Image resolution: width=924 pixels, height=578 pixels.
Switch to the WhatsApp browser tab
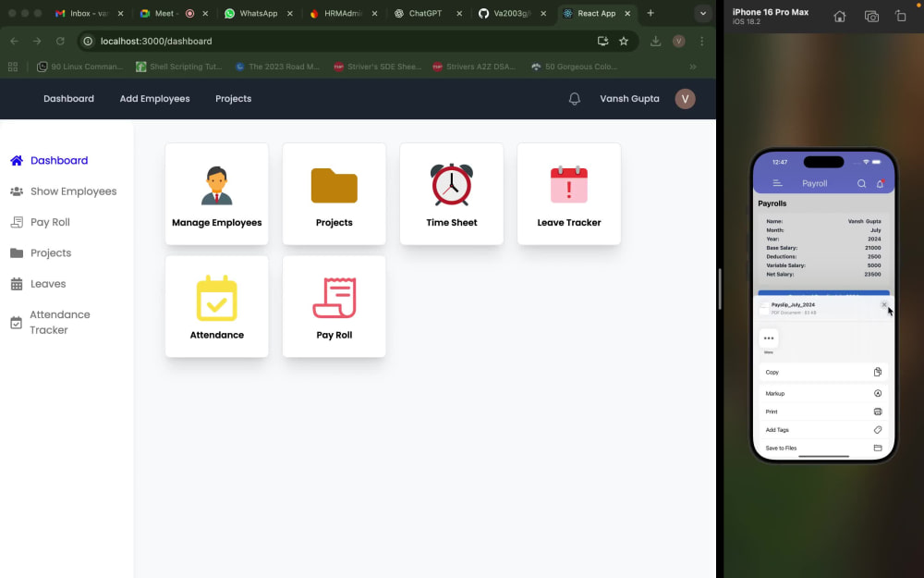[258, 13]
